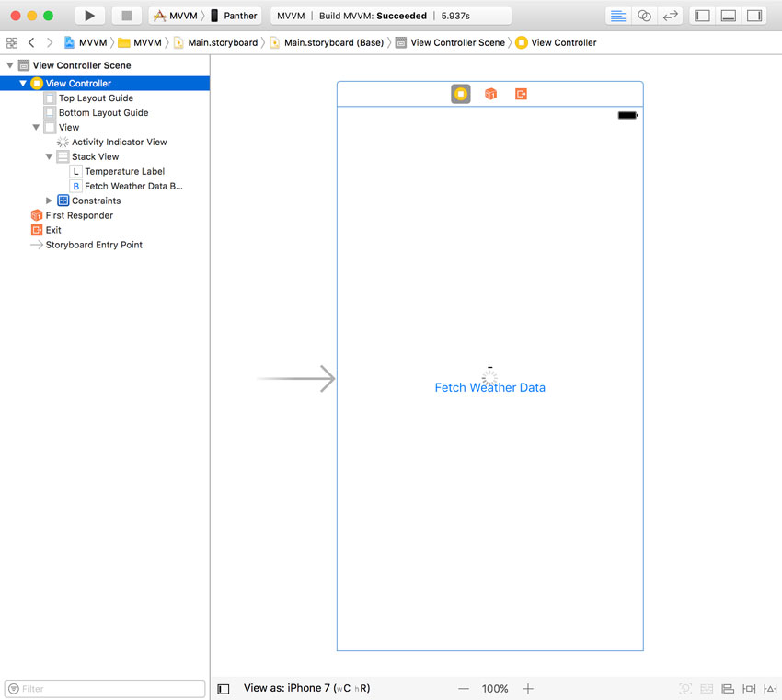Open the related items grid menu
This screenshot has width=782, height=700.
click(x=12, y=43)
